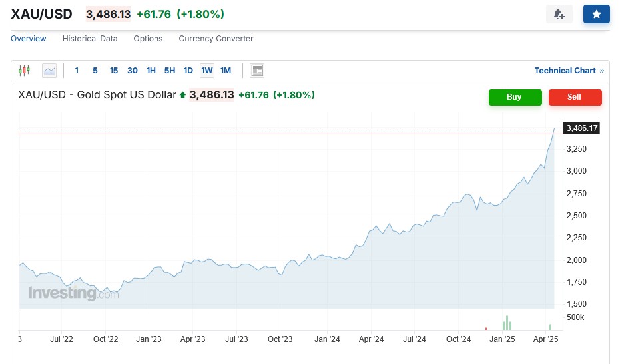The width and height of the screenshot is (620, 364).
Task: Click the 1,500 price axis label
Action: 577,304
